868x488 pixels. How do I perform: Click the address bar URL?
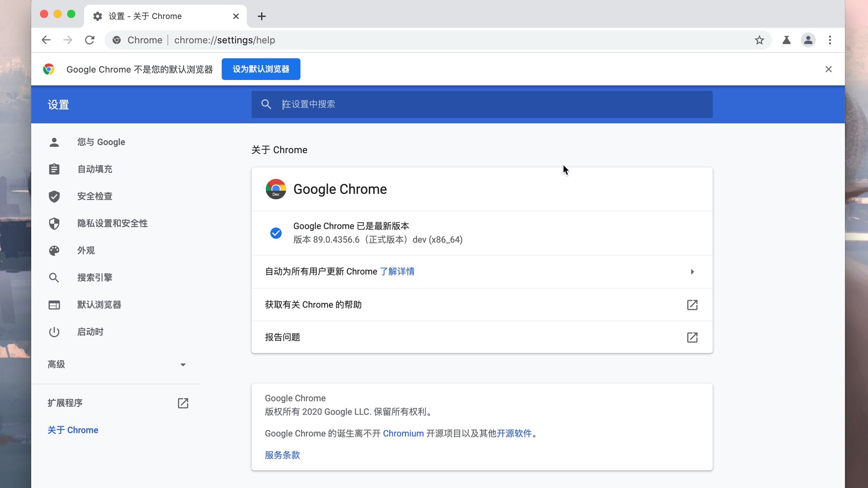pyautogui.click(x=225, y=40)
